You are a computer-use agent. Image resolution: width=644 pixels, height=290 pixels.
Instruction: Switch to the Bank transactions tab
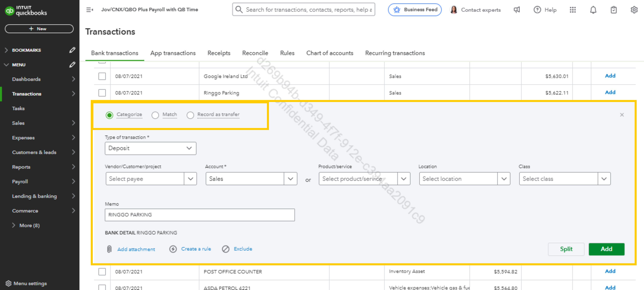pos(114,53)
